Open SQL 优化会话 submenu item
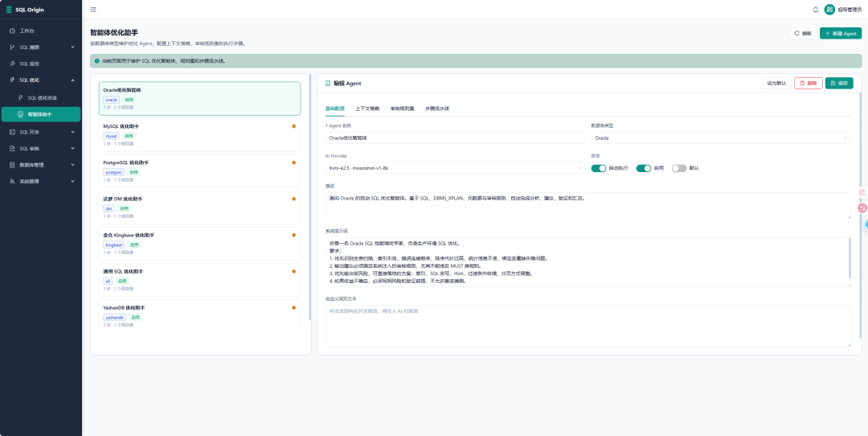868x436 pixels. (41, 97)
